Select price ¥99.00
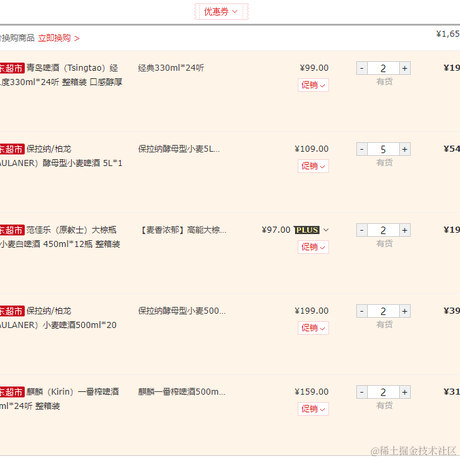Screen dimensions: 460x460 314,68
